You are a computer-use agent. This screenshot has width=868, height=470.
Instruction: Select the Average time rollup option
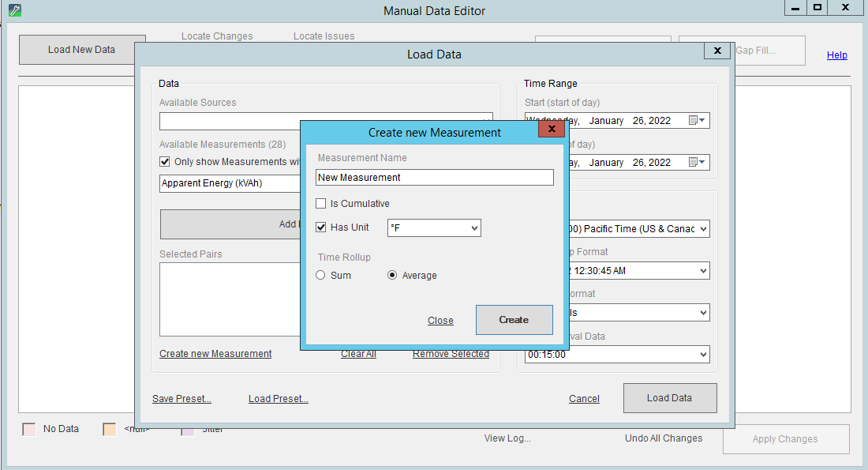tap(392, 276)
